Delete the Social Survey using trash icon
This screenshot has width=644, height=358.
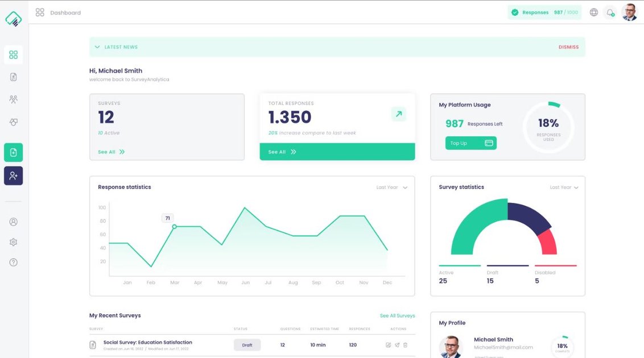pyautogui.click(x=405, y=345)
